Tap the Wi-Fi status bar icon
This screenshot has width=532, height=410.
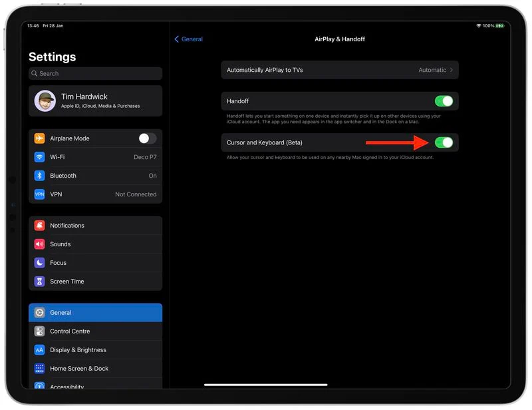[x=479, y=26]
